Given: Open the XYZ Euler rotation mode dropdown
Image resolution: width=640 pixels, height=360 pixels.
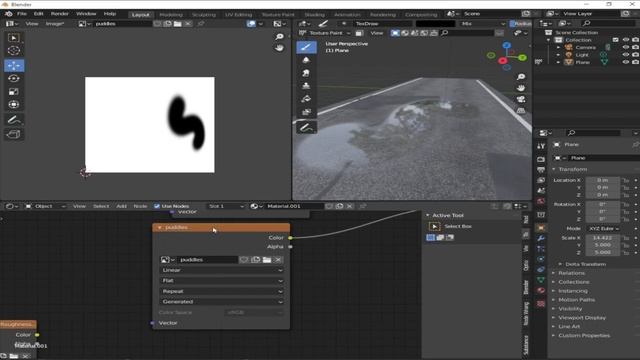Looking at the screenshot, I should [x=603, y=229].
